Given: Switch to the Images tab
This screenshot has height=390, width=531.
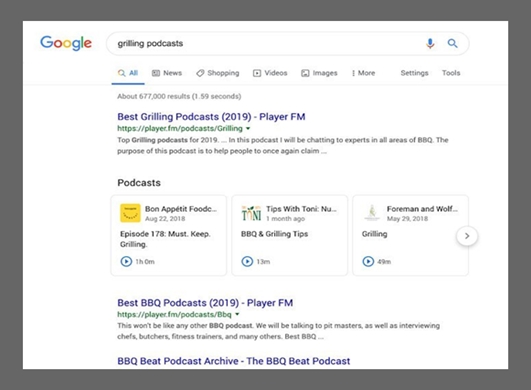Looking at the screenshot, I should (x=319, y=73).
